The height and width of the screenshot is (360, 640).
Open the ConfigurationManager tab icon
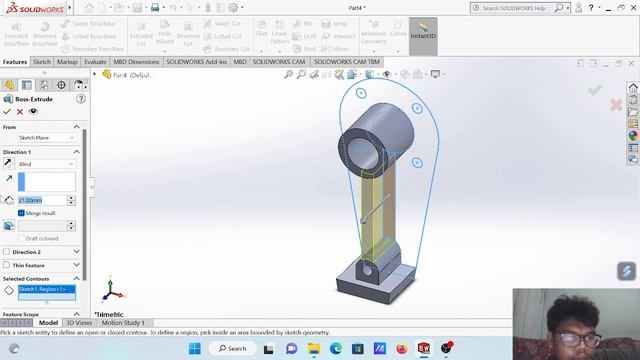point(44,85)
